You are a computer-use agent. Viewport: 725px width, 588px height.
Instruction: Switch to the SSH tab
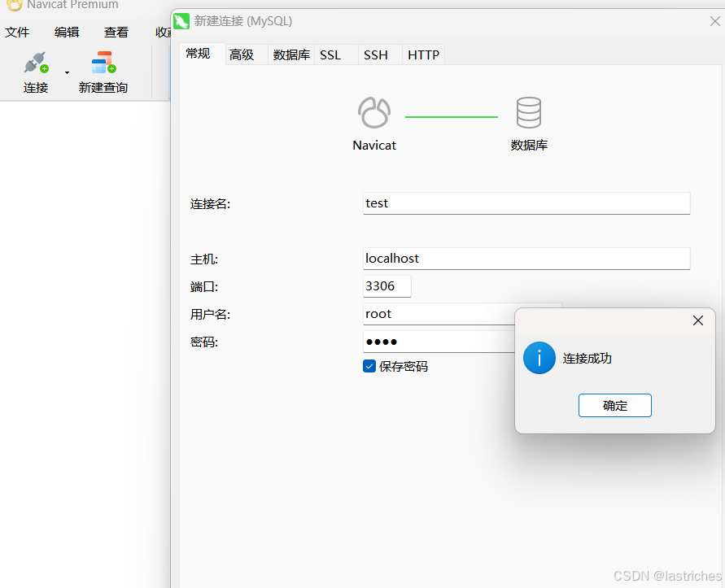point(380,54)
